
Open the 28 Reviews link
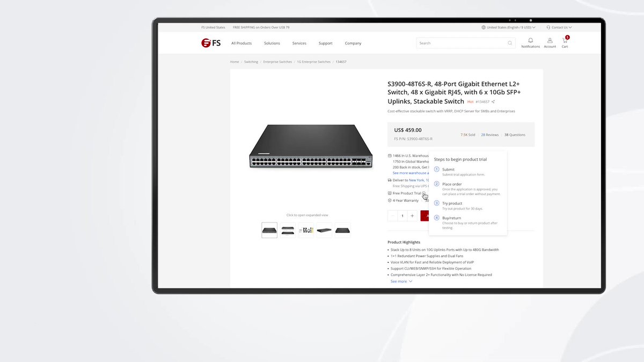pos(490,135)
